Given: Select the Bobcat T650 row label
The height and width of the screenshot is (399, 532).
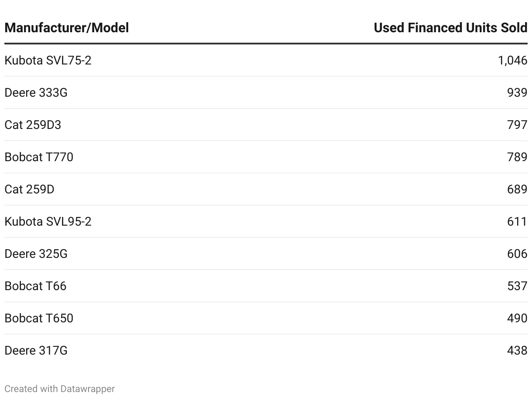Looking at the screenshot, I should [39, 318].
